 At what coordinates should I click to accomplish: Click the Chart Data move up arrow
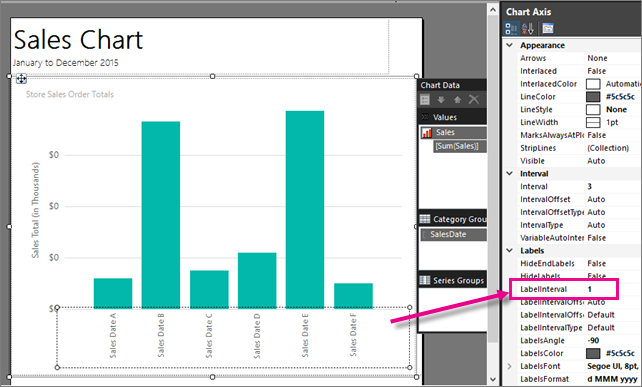point(457,100)
